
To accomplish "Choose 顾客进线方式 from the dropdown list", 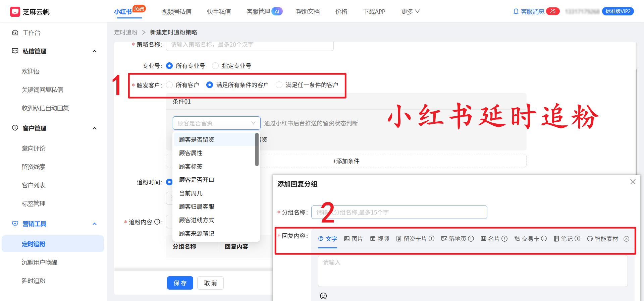I will (x=215, y=220).
